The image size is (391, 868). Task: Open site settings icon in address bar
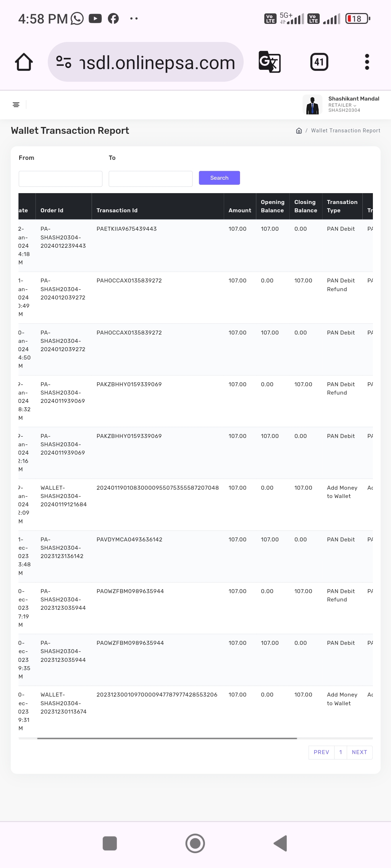[x=64, y=62]
